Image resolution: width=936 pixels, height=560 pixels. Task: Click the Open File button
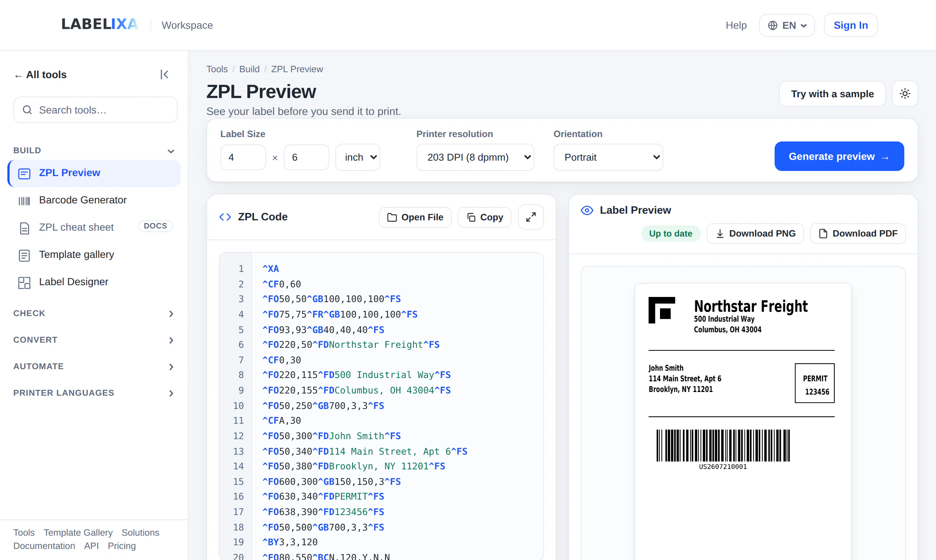(415, 217)
